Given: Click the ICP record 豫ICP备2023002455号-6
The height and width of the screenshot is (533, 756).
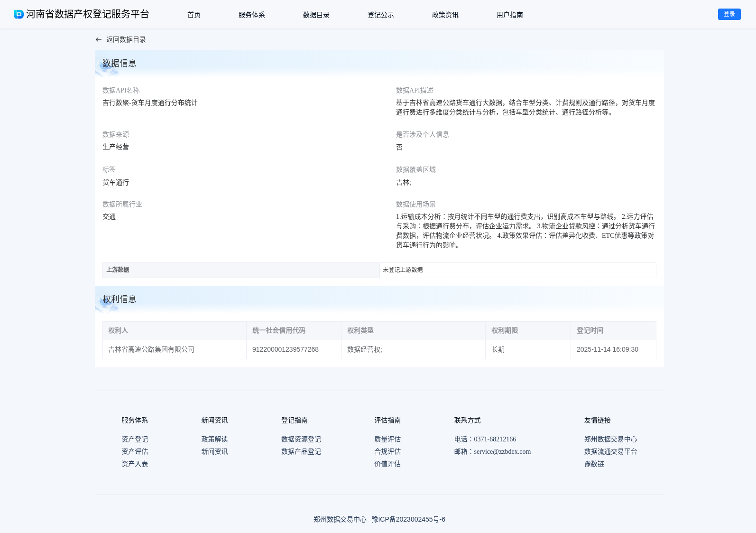Looking at the screenshot, I should tap(408, 519).
